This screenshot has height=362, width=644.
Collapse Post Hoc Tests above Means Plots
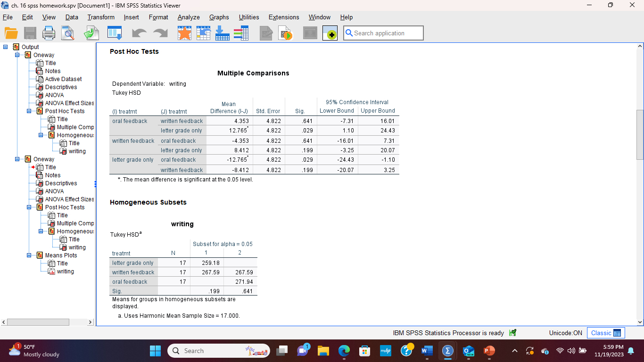pyautogui.click(x=29, y=207)
